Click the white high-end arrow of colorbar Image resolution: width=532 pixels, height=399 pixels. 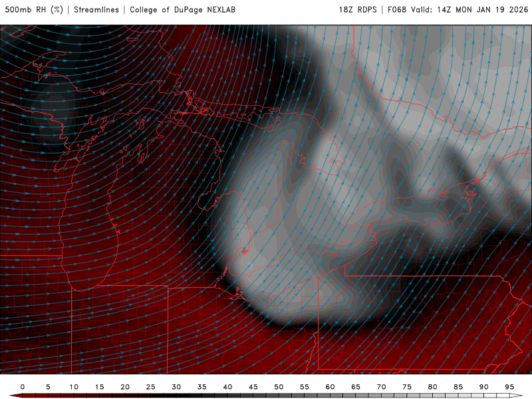[516, 396]
